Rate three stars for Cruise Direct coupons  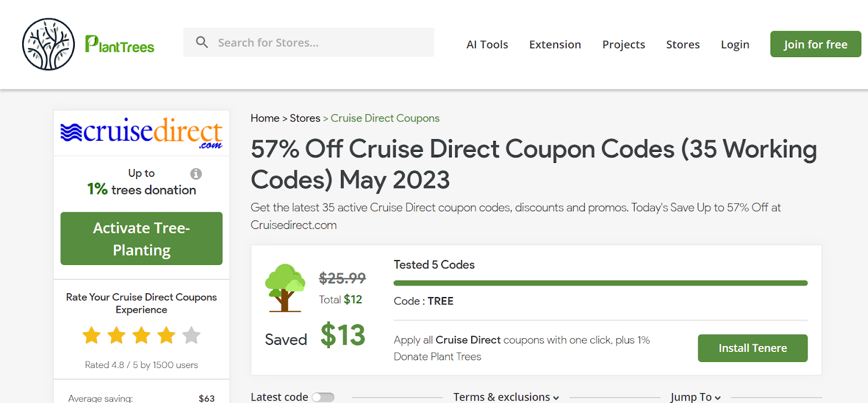(x=141, y=335)
